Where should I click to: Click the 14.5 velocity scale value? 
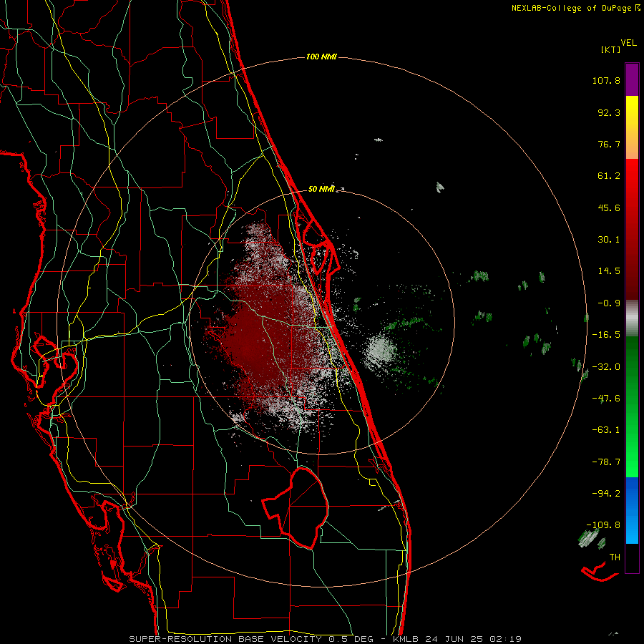point(609,271)
